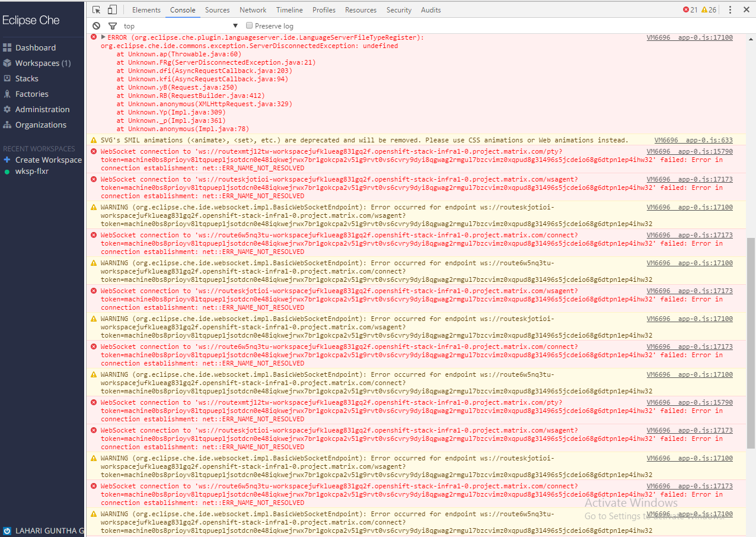Screen dimensions: 756x537
Task: Open source link app-0.js:633
Action: [x=694, y=140]
